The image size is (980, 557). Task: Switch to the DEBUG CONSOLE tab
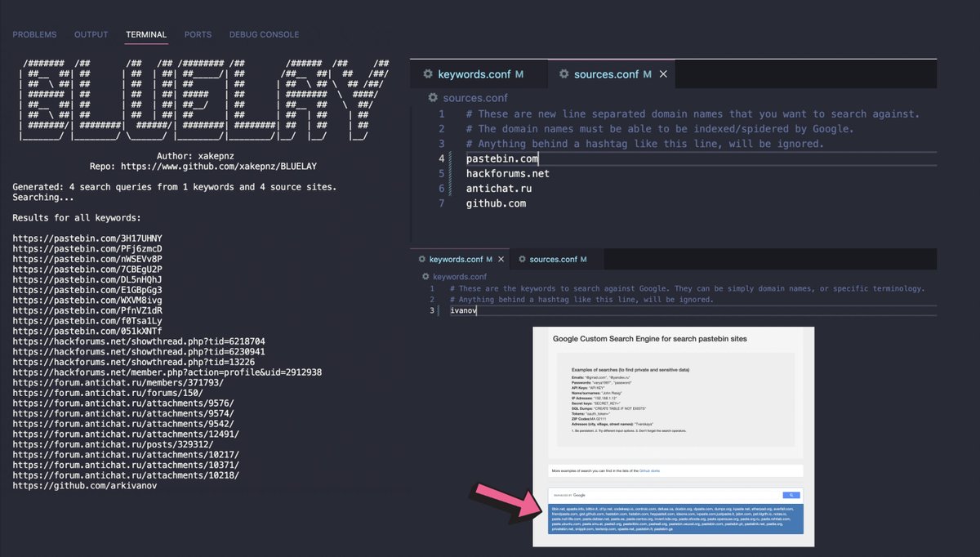point(264,34)
